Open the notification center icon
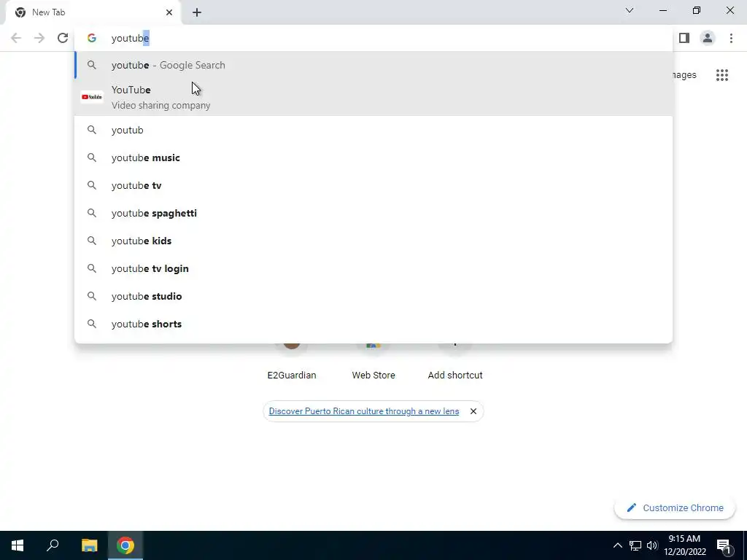The image size is (747, 560). [x=723, y=545]
